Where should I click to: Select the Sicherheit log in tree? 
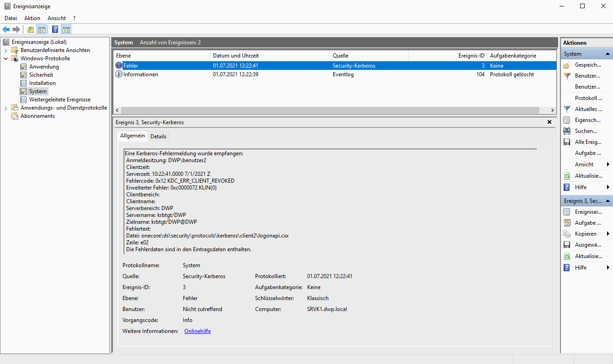[x=41, y=75]
